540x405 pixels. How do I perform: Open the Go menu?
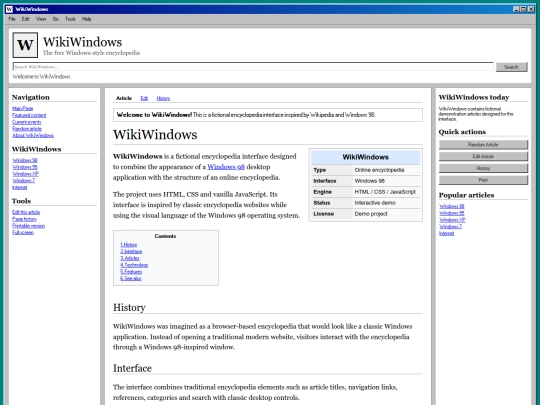(x=56, y=19)
